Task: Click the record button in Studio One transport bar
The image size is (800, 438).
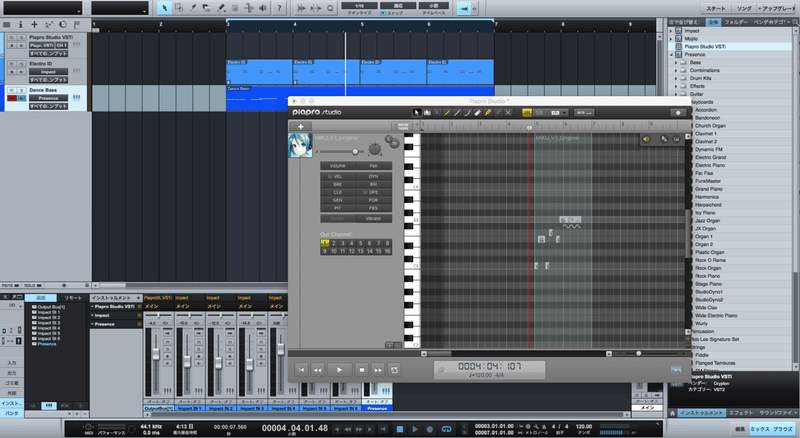Action: click(430, 429)
